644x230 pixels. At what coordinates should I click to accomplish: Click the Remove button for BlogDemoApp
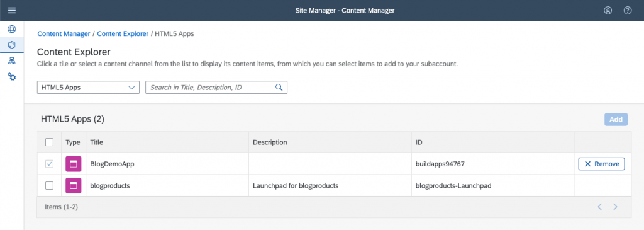[602, 164]
